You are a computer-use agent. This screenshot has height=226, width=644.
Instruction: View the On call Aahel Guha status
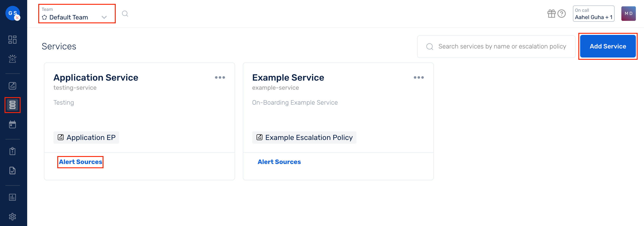(594, 14)
